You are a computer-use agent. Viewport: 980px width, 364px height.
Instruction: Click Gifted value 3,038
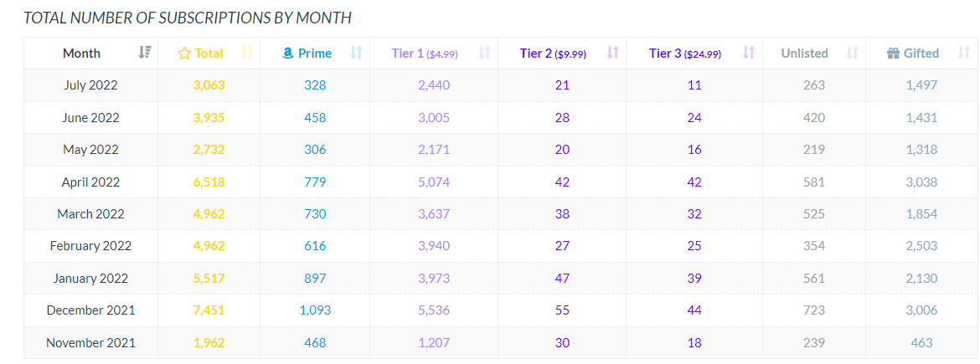tap(922, 182)
